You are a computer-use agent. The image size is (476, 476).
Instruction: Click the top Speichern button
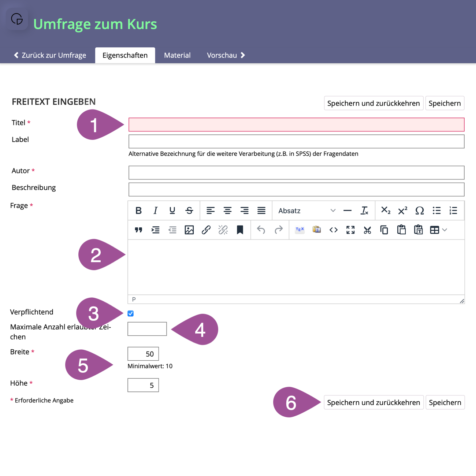click(x=445, y=103)
